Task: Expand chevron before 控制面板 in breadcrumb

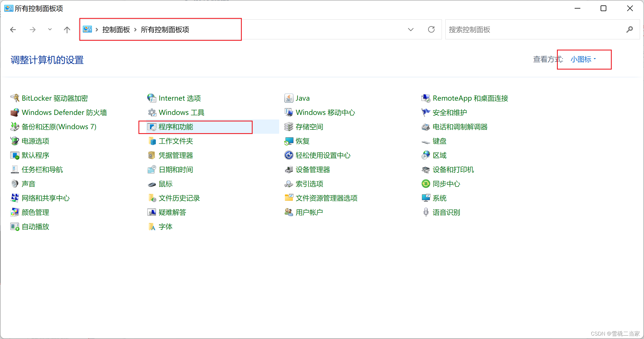Action: [x=97, y=30]
